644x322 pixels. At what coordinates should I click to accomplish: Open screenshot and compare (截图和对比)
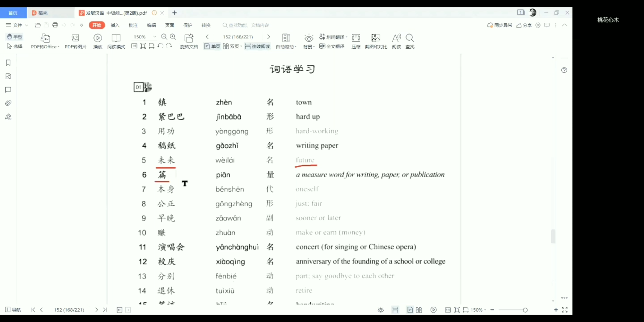click(x=376, y=41)
